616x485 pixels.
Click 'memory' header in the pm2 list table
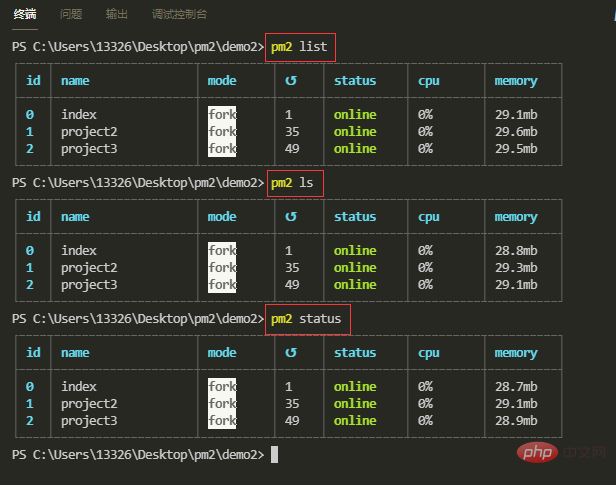point(516,81)
